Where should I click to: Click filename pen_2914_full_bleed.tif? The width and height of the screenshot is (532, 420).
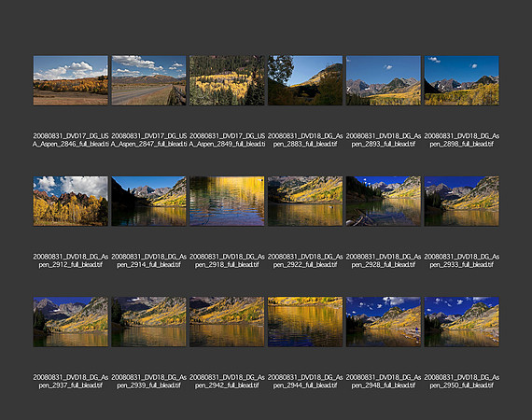pyautogui.click(x=149, y=260)
